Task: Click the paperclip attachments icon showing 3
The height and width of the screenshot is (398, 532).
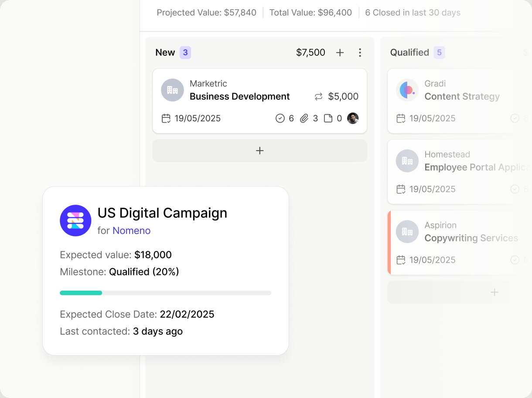Action: (304, 118)
